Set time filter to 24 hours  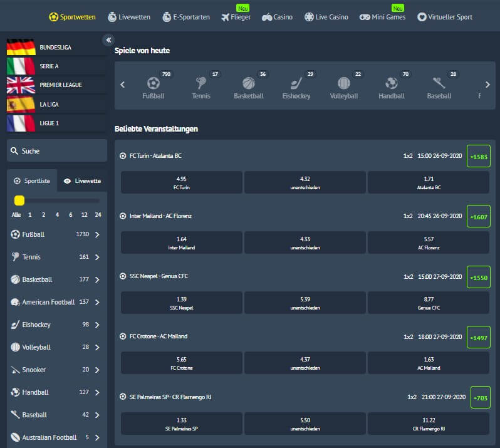(98, 214)
